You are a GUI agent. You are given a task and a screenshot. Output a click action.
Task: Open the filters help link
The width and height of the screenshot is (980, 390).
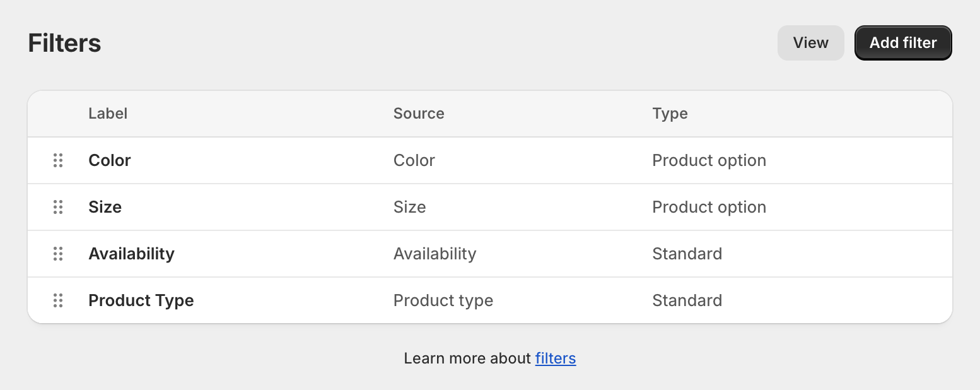tap(556, 358)
